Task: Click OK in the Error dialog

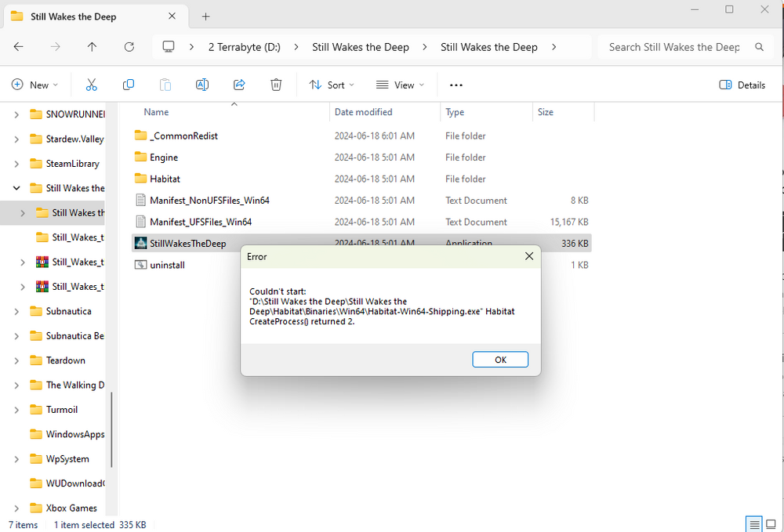Action: click(500, 359)
